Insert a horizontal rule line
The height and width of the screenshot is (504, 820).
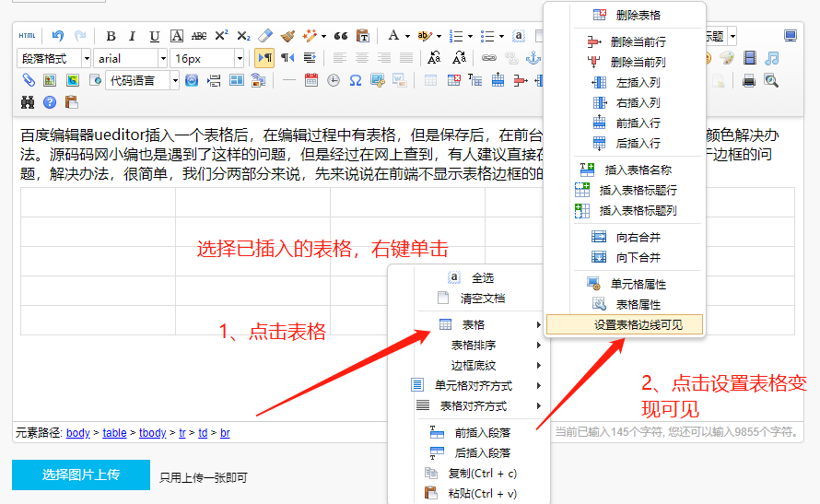(289, 80)
